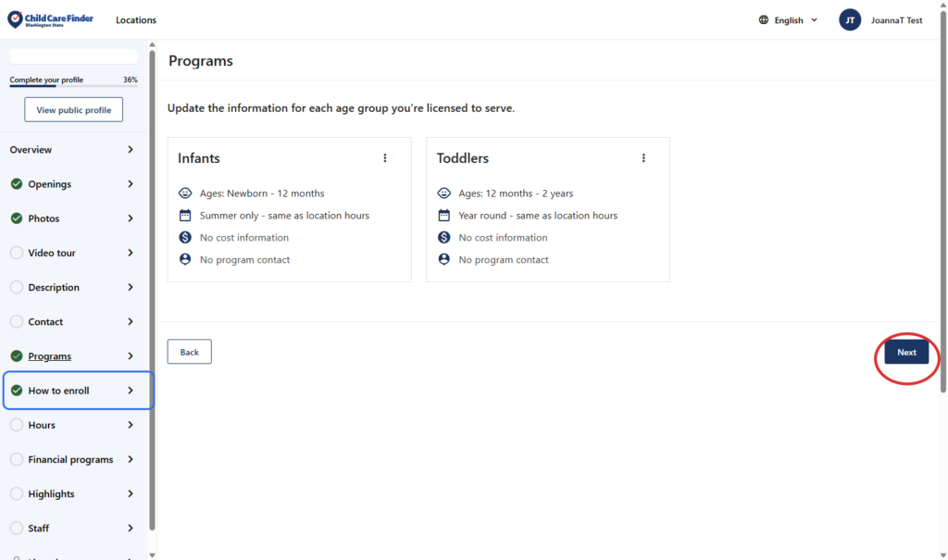Click the View public profile button

(x=73, y=110)
